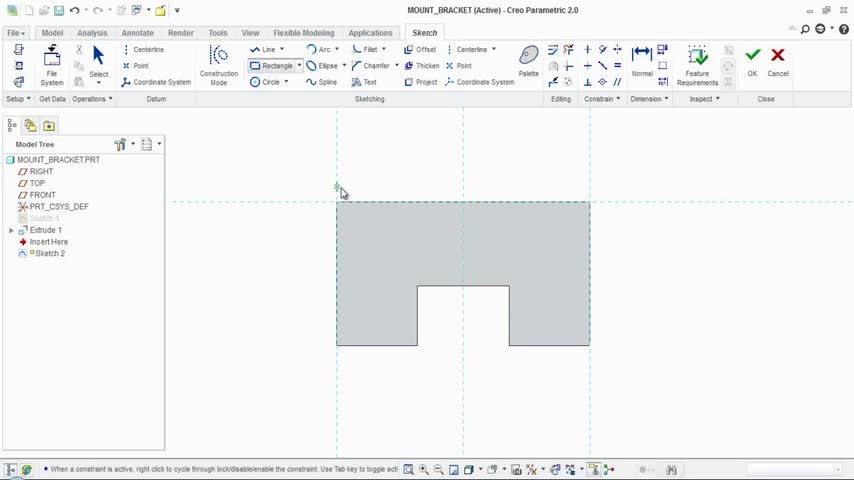Click the Undo icon in quick access
This screenshot has width=854, height=480.
[75, 10]
